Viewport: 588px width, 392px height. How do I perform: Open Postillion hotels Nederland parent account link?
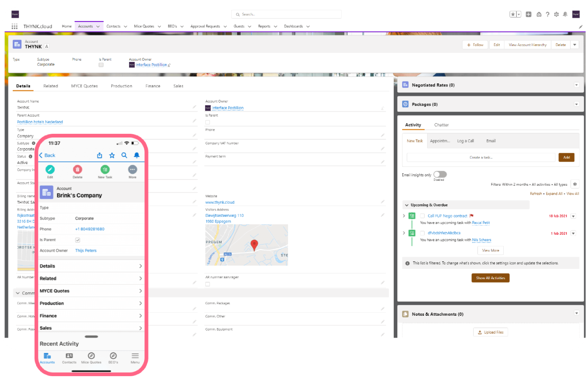40,122
